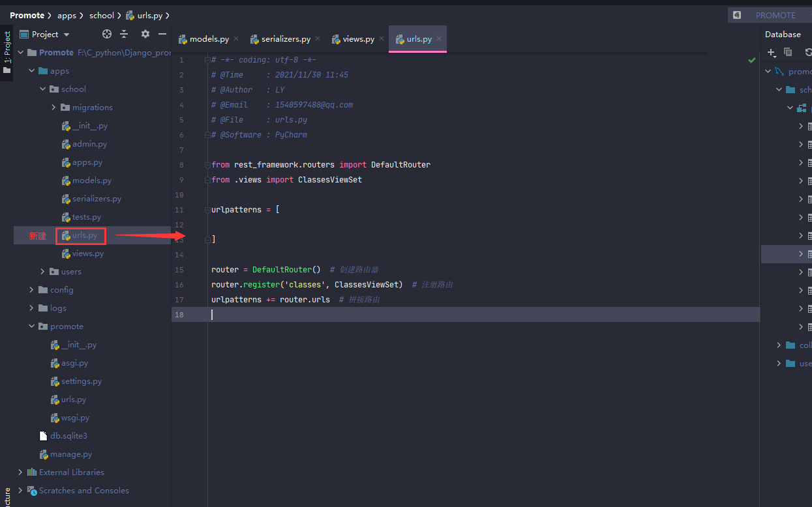
Task: Toggle the comment block fold on line 1
Action: [x=207, y=60]
